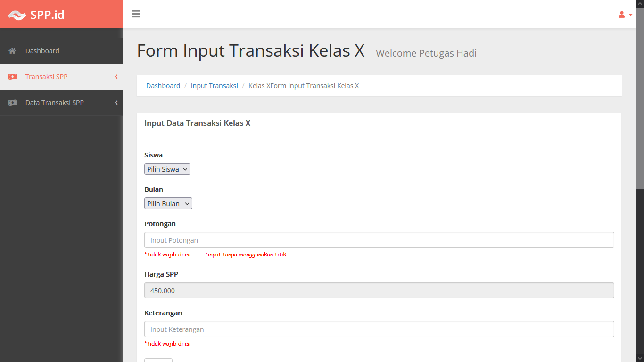Click into the Input Keterangan field

(x=379, y=329)
